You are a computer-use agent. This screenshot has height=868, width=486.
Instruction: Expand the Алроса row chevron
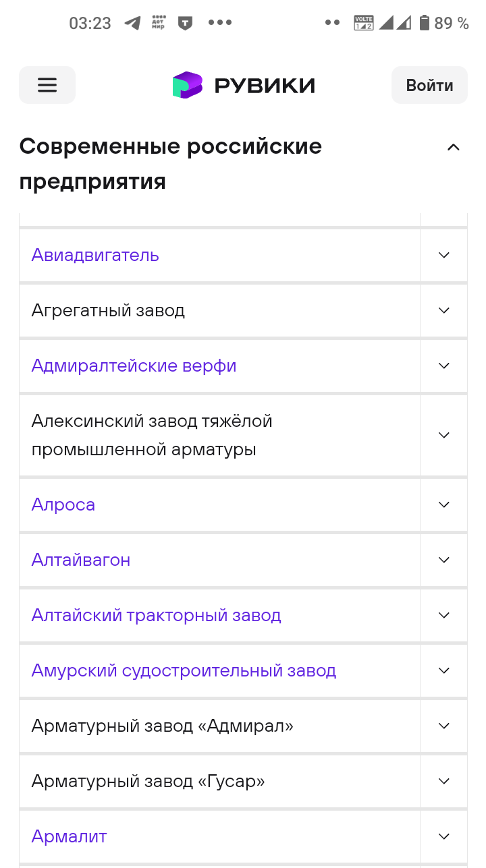coord(443,504)
